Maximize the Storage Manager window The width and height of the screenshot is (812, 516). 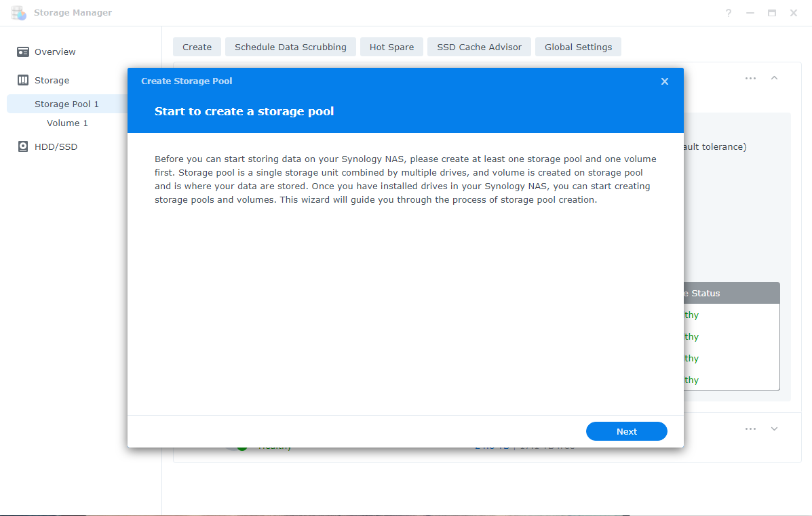pyautogui.click(x=771, y=13)
